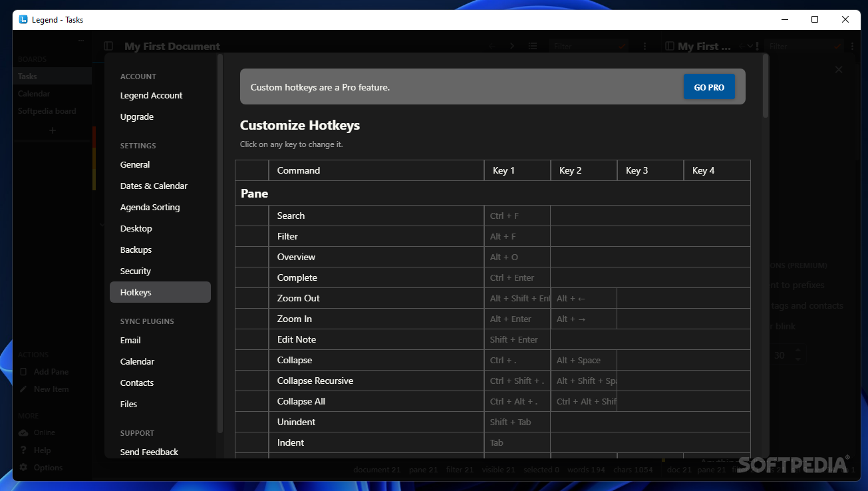The height and width of the screenshot is (491, 868).
Task: Click the Collapse Recursive command cell
Action: coord(376,381)
